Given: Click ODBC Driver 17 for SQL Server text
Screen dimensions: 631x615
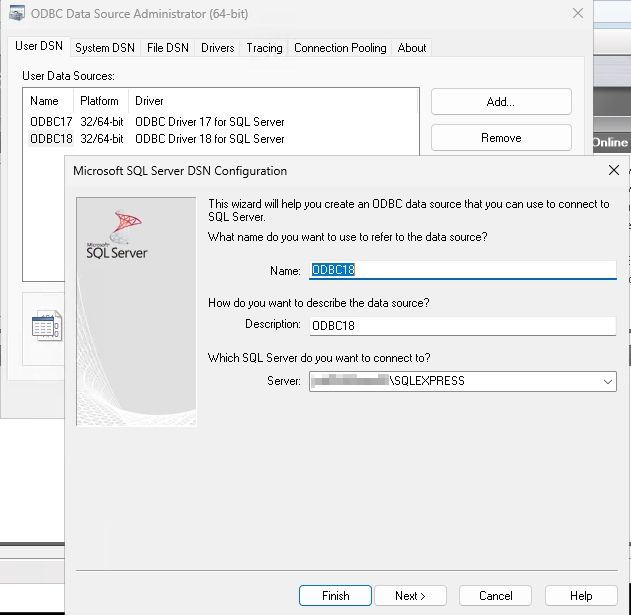Looking at the screenshot, I should (x=210, y=122).
